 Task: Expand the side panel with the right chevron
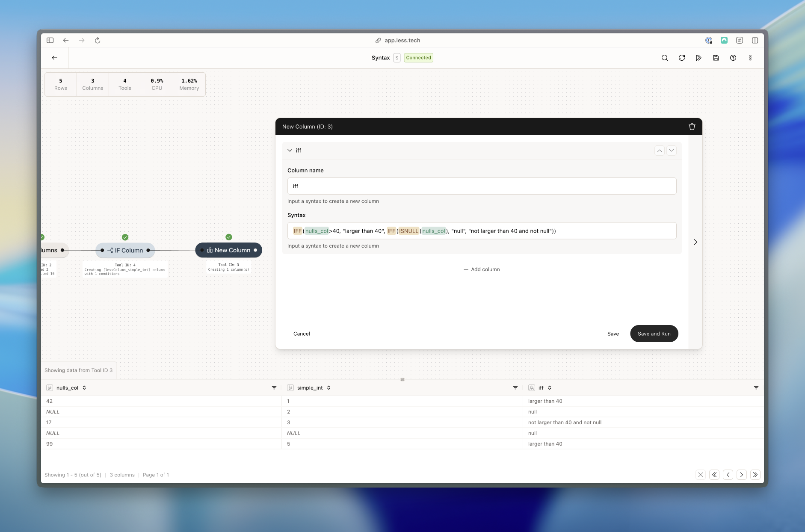(x=695, y=242)
